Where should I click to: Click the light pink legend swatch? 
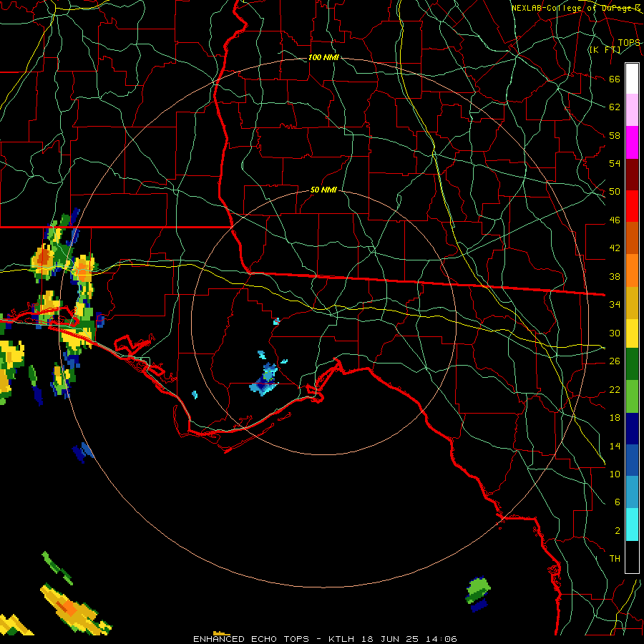632,110
